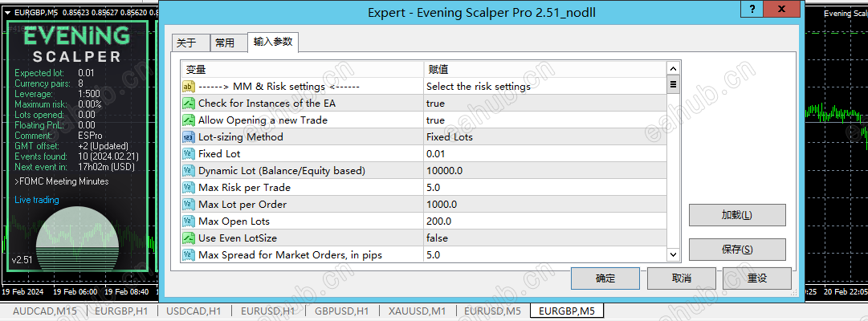Select the 输入参数 tab
868x321 pixels.
(x=273, y=42)
